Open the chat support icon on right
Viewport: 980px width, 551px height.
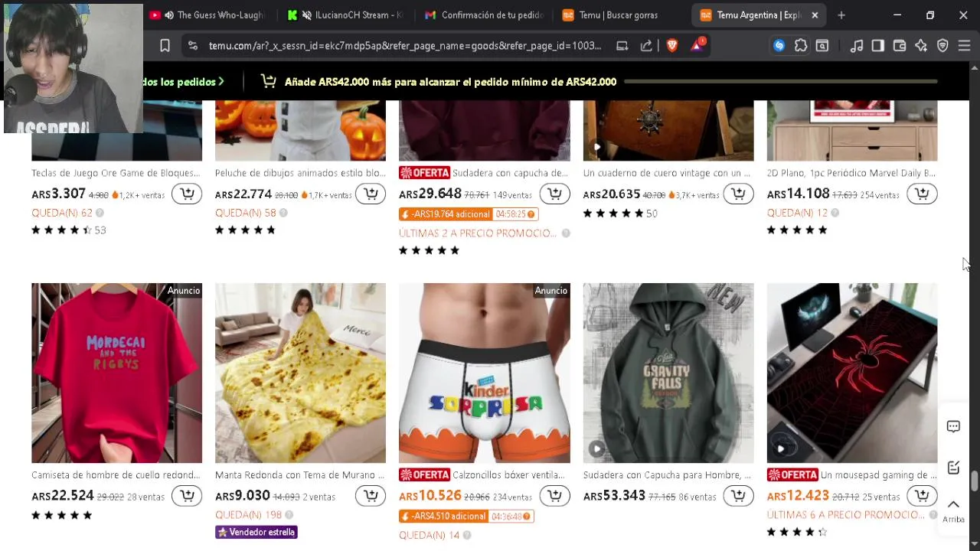pyautogui.click(x=953, y=427)
